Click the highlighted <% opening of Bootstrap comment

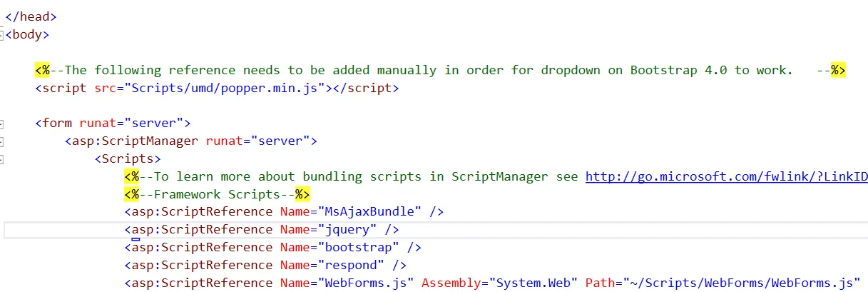(42, 70)
